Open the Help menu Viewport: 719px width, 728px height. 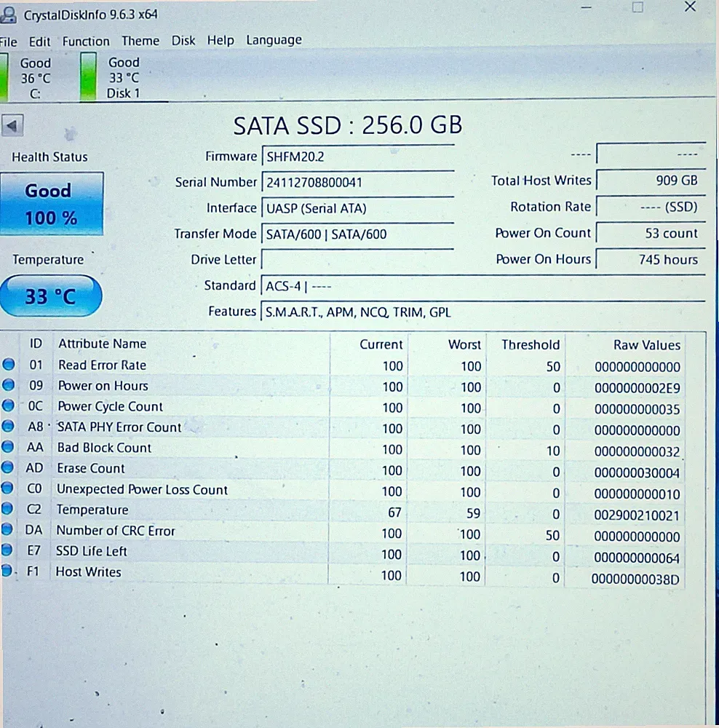point(221,40)
